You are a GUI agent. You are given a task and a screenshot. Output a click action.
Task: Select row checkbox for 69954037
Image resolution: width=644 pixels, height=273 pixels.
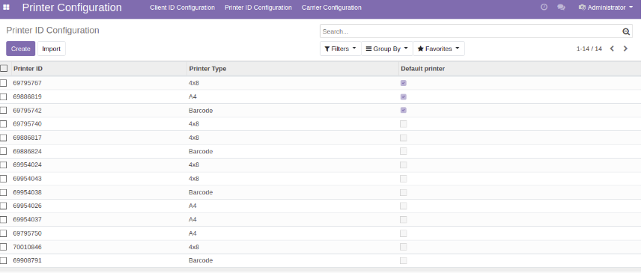pos(3,219)
